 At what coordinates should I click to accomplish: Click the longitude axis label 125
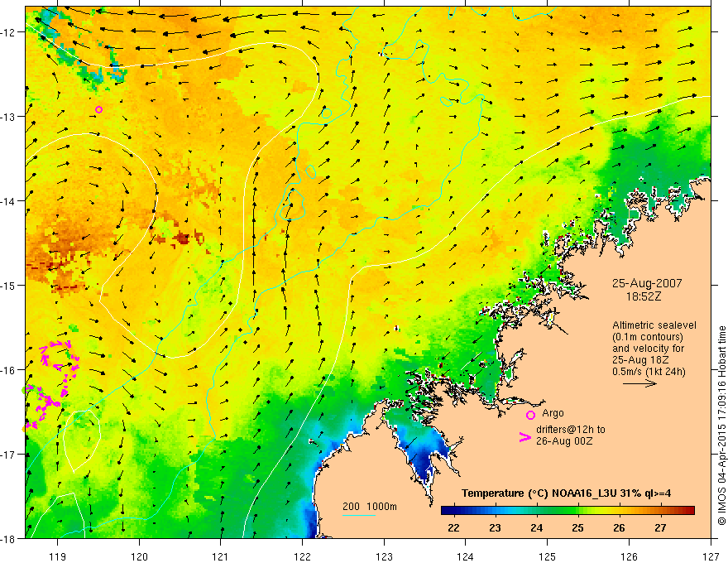pyautogui.click(x=548, y=556)
